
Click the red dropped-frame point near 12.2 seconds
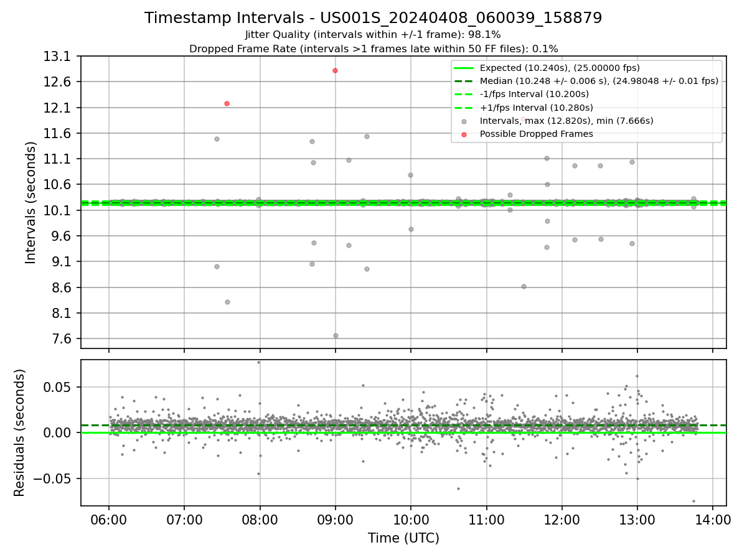coord(227,103)
